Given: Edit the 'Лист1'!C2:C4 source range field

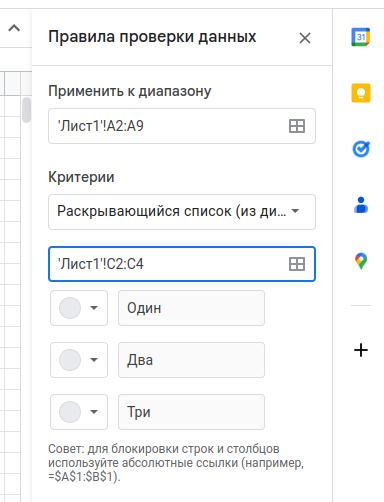Looking at the screenshot, I should point(182,264).
